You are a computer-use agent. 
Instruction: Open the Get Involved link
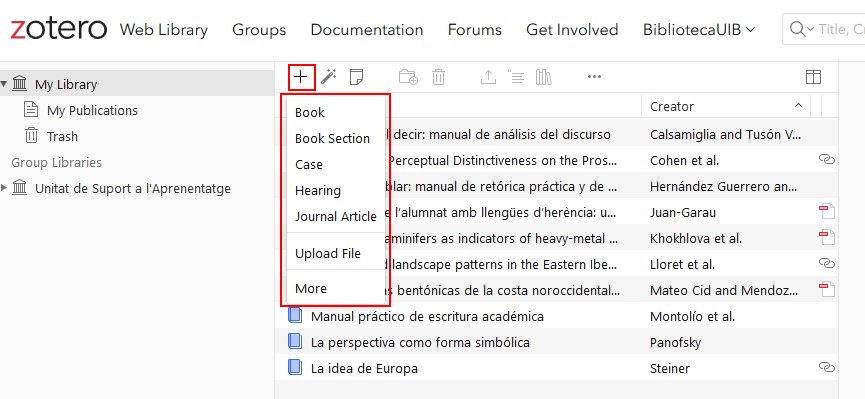(x=572, y=29)
